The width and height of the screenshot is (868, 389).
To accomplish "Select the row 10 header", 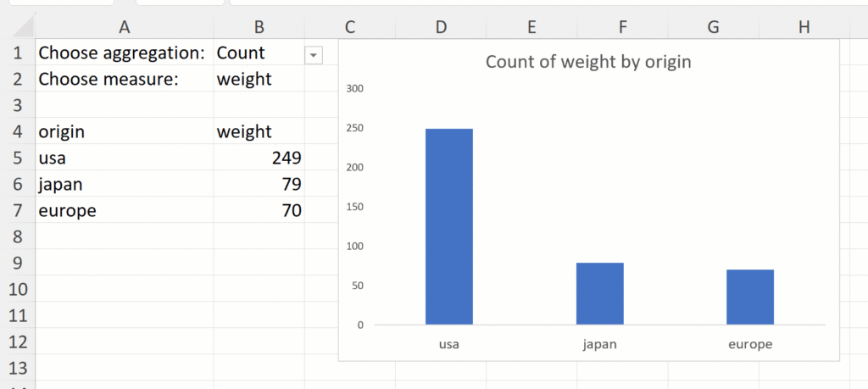I will (x=18, y=289).
